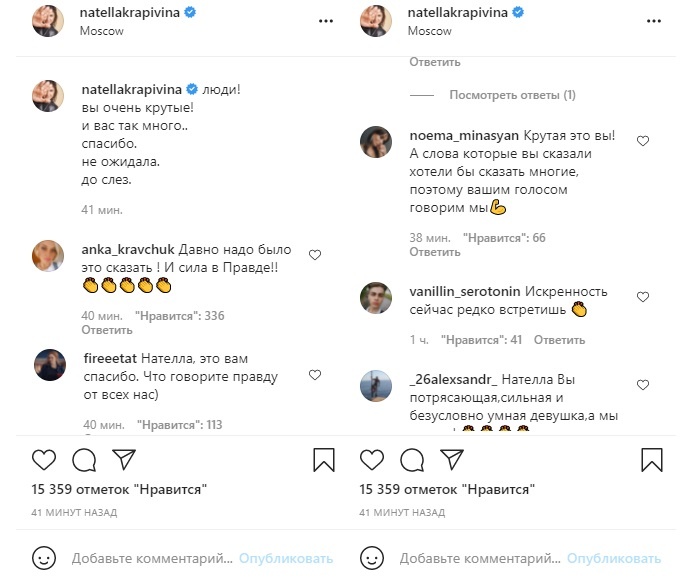The image size is (700, 582).
Task: Like the post in the left panel
Action: point(44,460)
